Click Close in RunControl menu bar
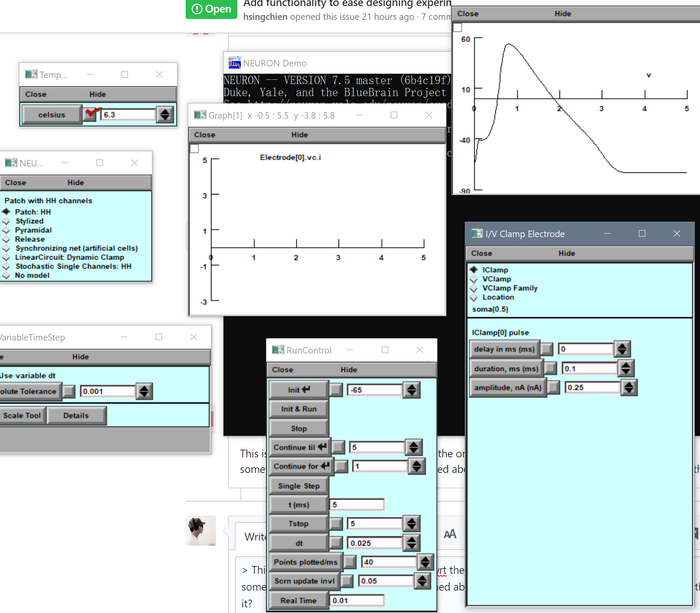Screen dimensions: 700x613 283,370
